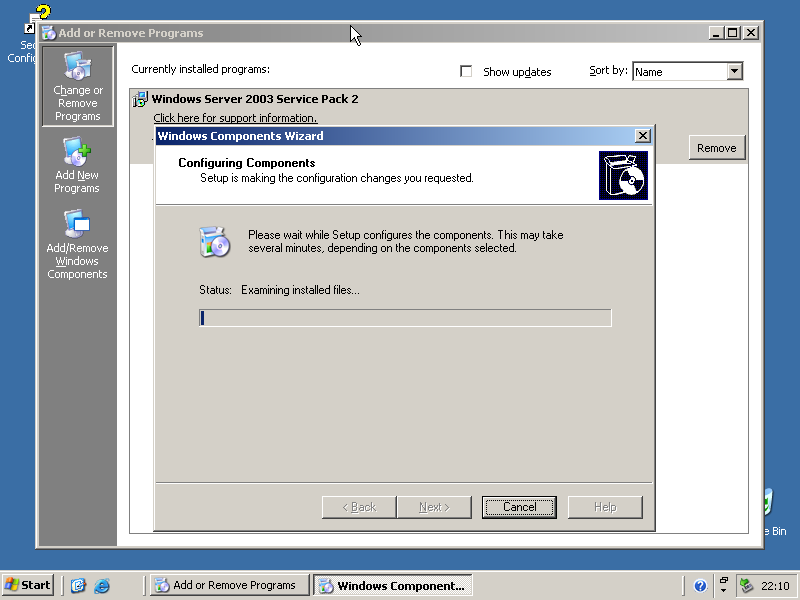
Task: Switch to Add or Remove Programs taskbar button
Action: (x=229, y=586)
